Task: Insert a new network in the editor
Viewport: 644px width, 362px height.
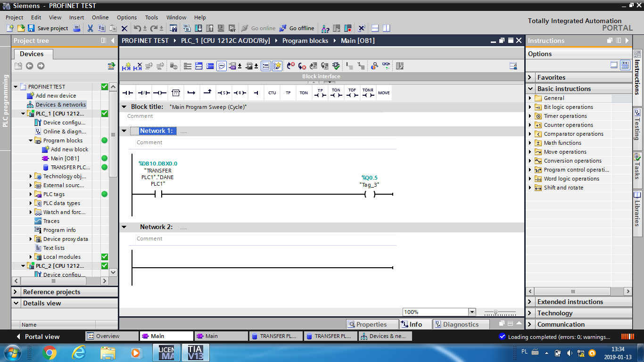Action: [x=126, y=66]
